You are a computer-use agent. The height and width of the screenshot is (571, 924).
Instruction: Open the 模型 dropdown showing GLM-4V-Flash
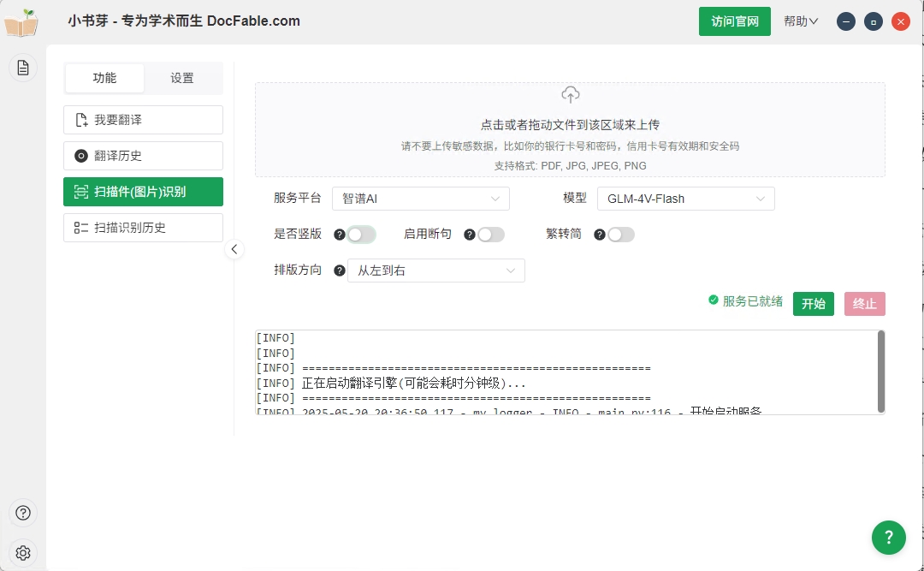pos(685,198)
